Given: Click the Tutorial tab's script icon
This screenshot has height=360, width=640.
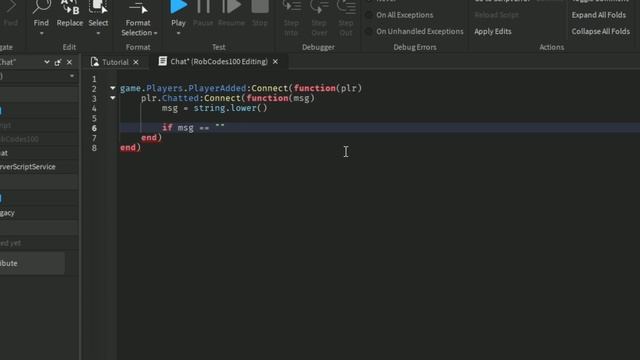Looking at the screenshot, I should [95, 62].
